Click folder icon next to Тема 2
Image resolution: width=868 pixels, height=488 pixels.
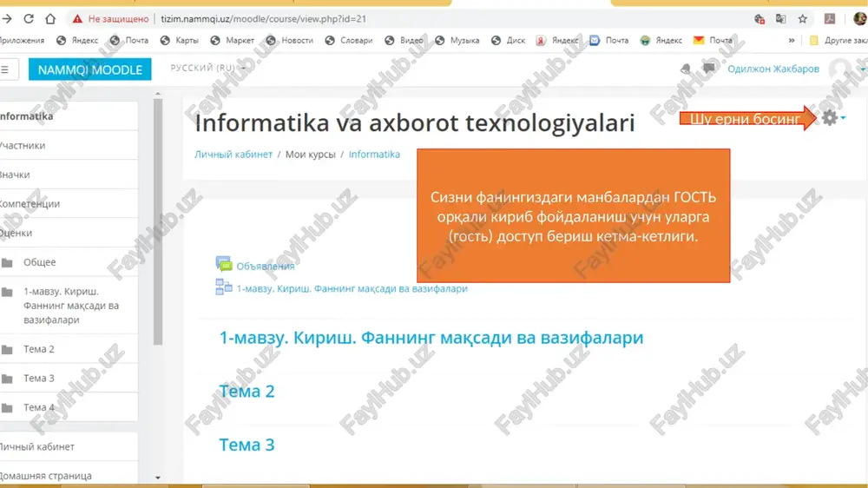[x=7, y=350]
